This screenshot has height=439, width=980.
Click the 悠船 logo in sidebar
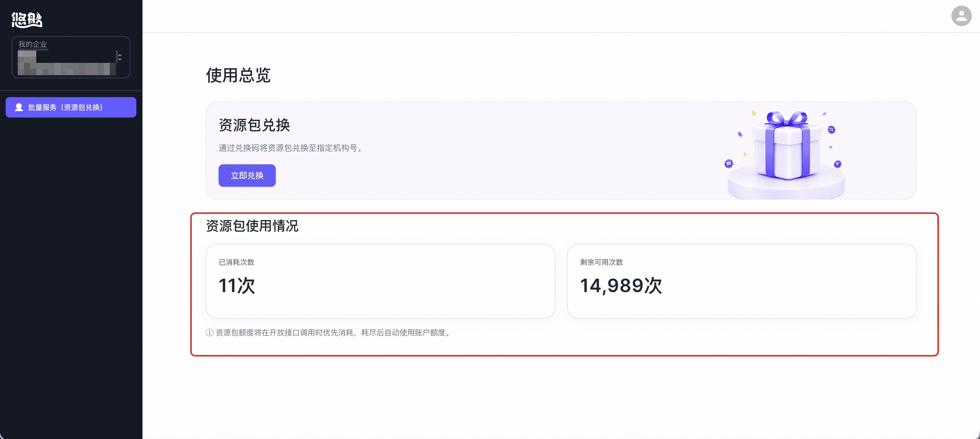(x=27, y=20)
